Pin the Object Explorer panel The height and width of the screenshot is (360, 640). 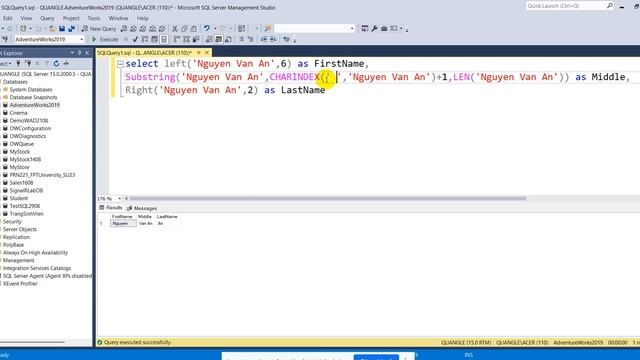tap(80, 53)
